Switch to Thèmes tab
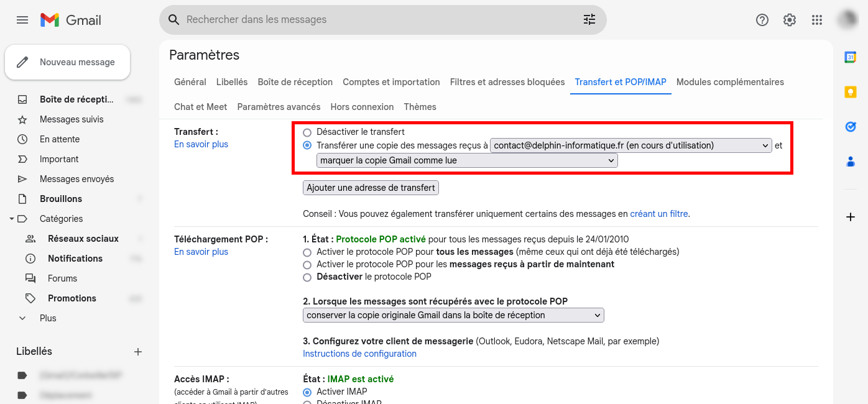The image size is (868, 404). (x=420, y=107)
